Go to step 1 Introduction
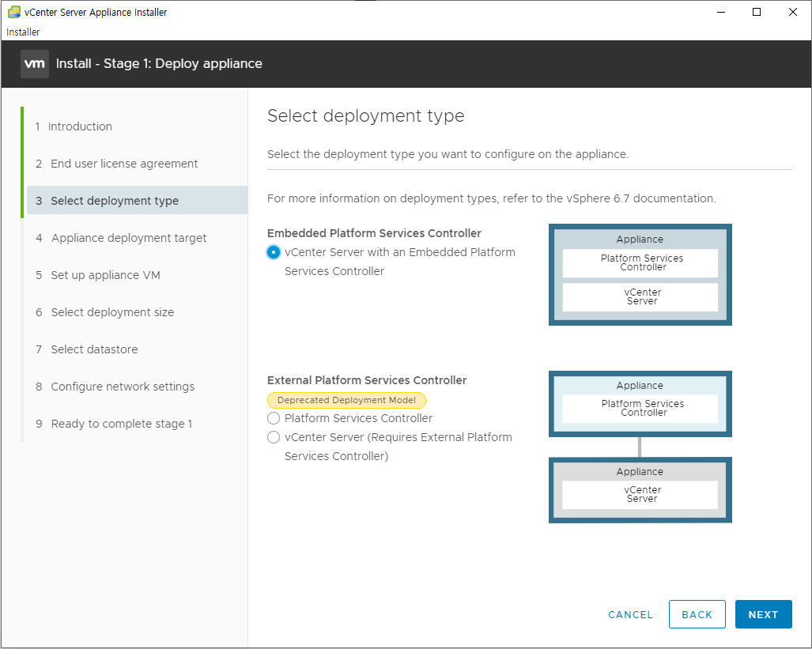The width and height of the screenshot is (812, 649). click(74, 126)
